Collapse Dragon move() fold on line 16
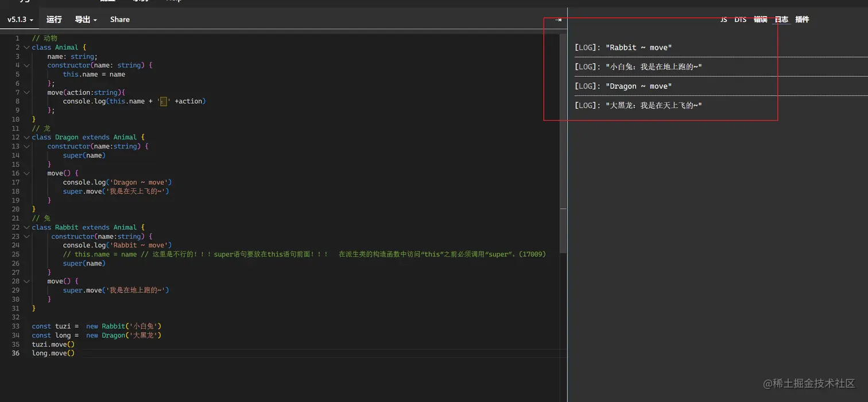The width and height of the screenshot is (868, 402). click(26, 173)
